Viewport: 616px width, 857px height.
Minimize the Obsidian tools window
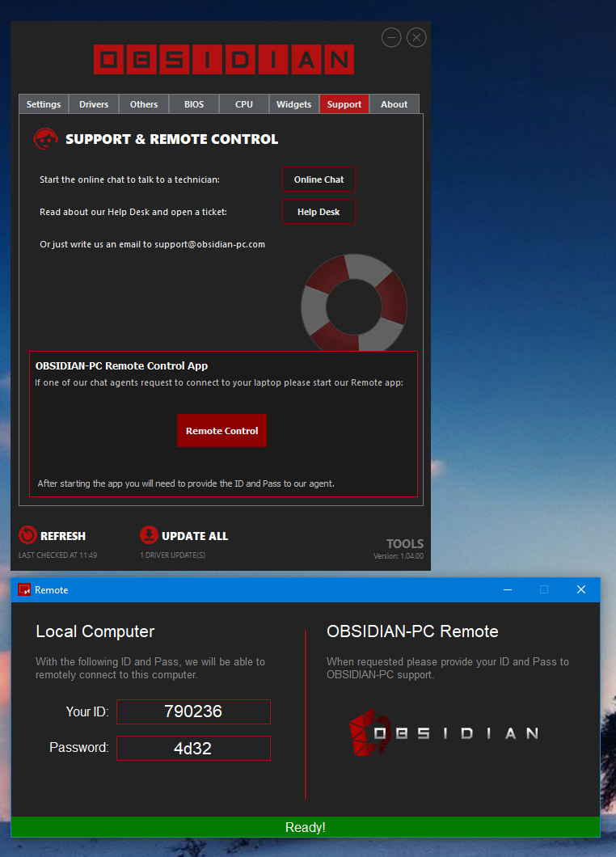pyautogui.click(x=391, y=37)
